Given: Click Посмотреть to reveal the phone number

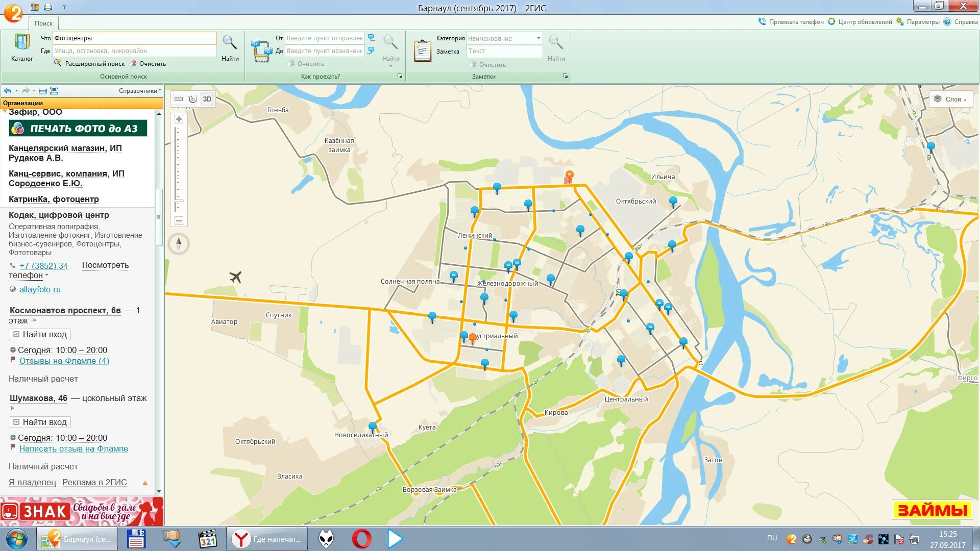Looking at the screenshot, I should click(x=105, y=265).
